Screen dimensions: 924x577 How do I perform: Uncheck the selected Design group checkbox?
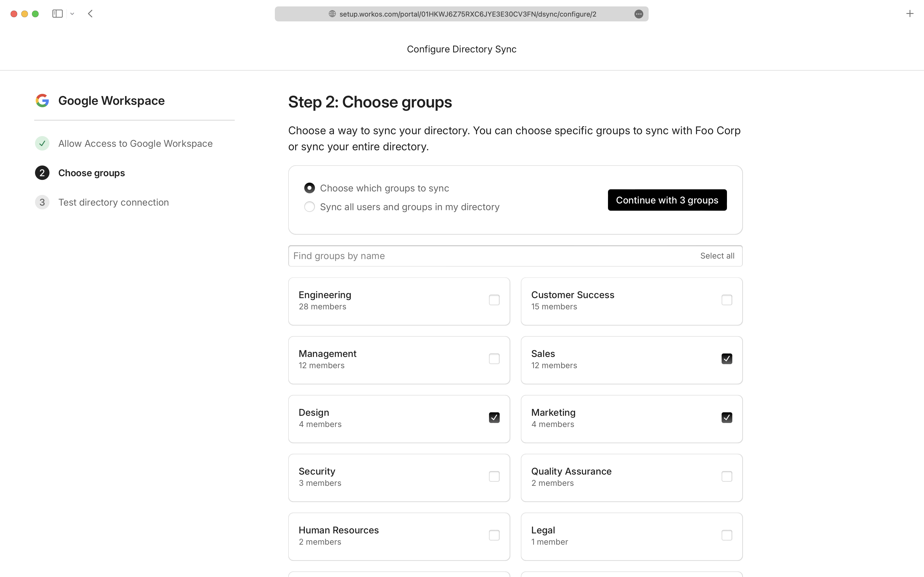[x=495, y=417]
